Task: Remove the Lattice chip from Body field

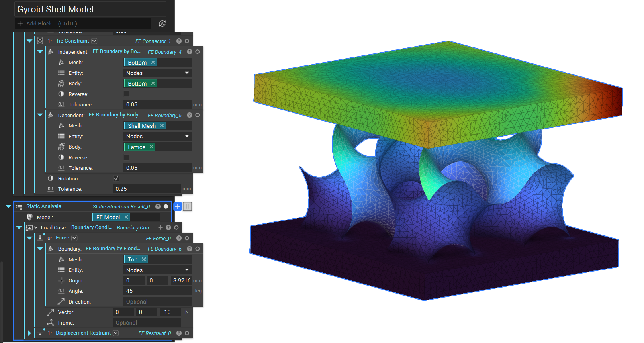Action: coord(151,147)
